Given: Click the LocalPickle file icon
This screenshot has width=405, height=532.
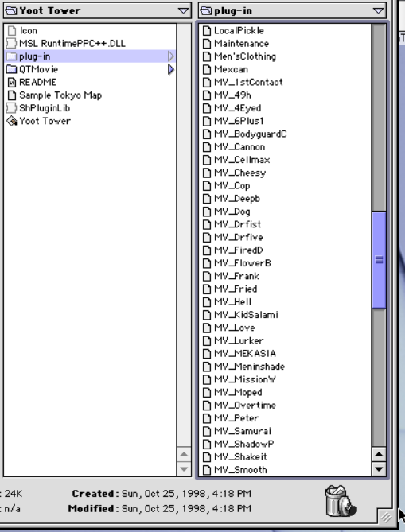Looking at the screenshot, I should [207, 30].
